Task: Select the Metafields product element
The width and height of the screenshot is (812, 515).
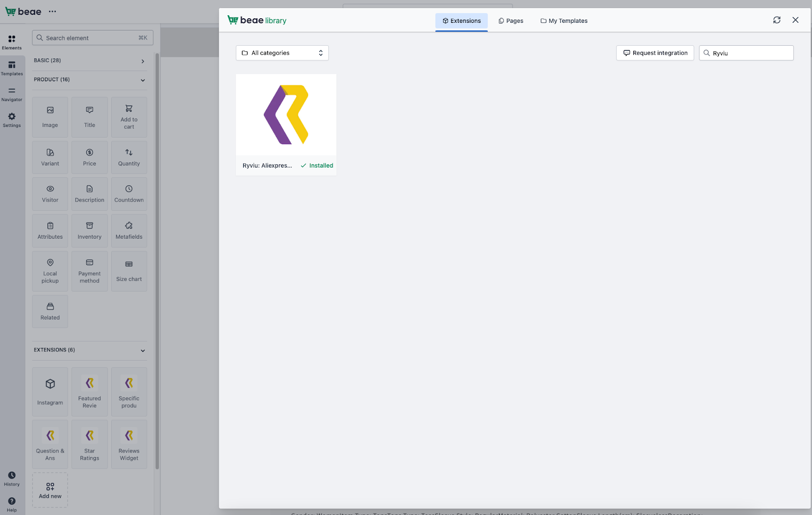Action: pyautogui.click(x=129, y=231)
